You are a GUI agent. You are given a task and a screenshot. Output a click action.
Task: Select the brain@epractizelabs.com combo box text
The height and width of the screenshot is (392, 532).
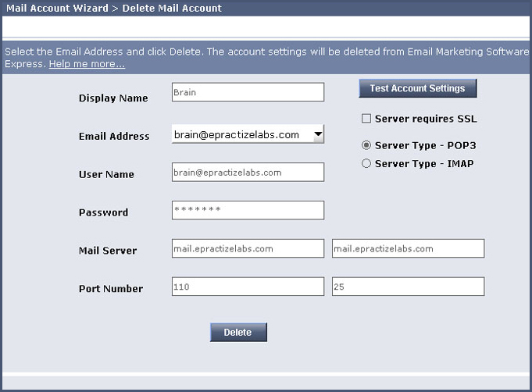[x=237, y=134]
